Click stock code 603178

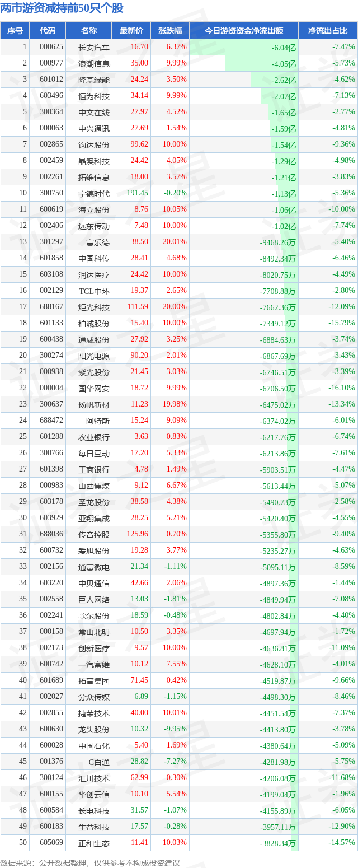51,502
